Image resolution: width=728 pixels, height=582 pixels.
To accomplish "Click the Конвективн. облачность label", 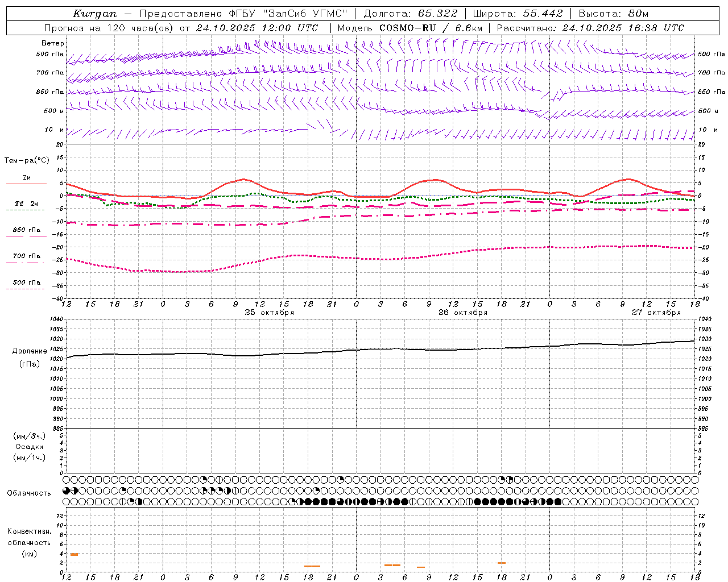I will click(29, 537).
